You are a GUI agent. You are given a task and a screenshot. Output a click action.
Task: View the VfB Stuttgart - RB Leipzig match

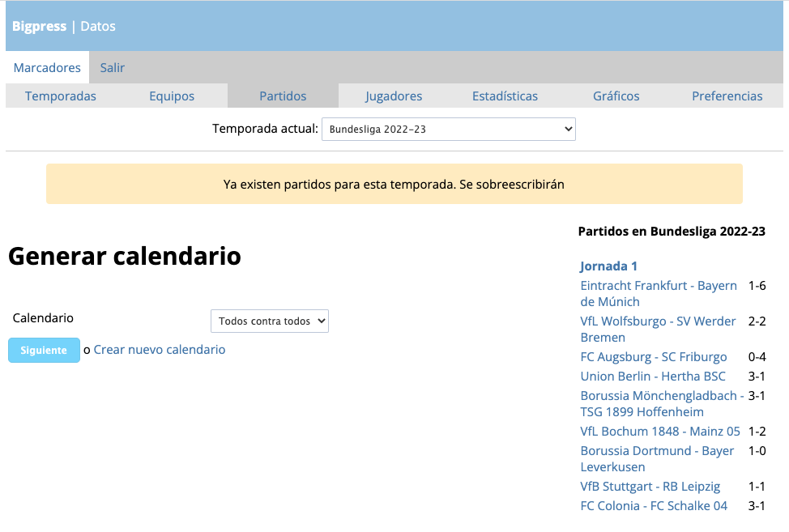(650, 487)
